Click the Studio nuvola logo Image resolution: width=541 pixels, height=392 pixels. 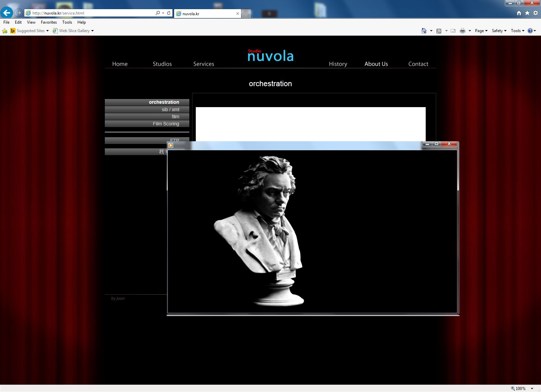point(270,55)
